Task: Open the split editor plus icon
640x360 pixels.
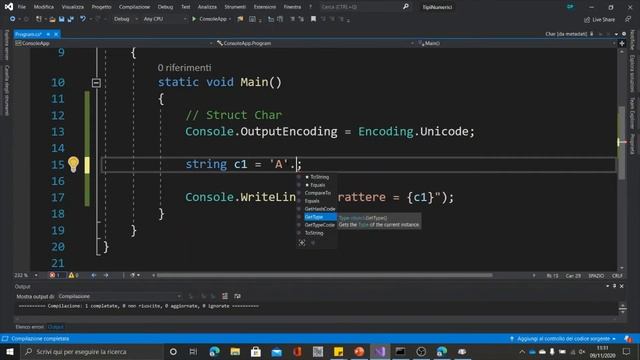Action: [622, 43]
